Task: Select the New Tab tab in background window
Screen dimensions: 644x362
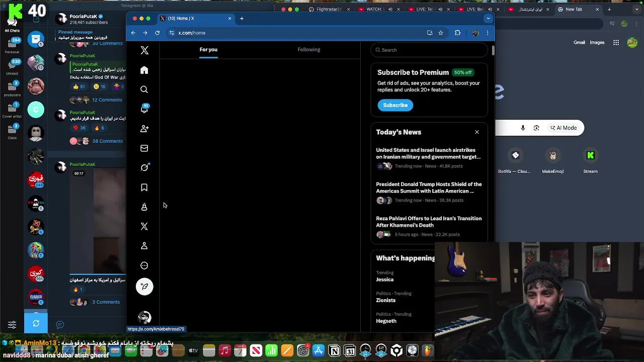Action: click(579, 9)
